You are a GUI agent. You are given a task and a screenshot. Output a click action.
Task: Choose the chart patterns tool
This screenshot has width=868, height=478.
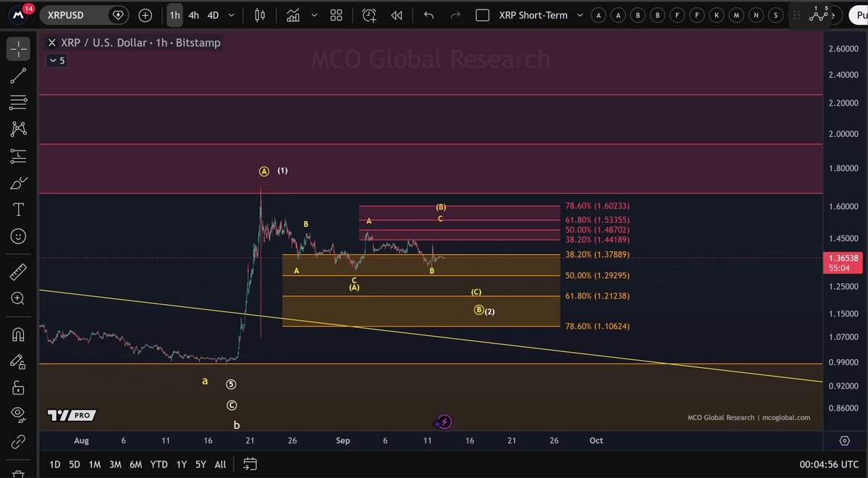pyautogui.click(x=18, y=129)
